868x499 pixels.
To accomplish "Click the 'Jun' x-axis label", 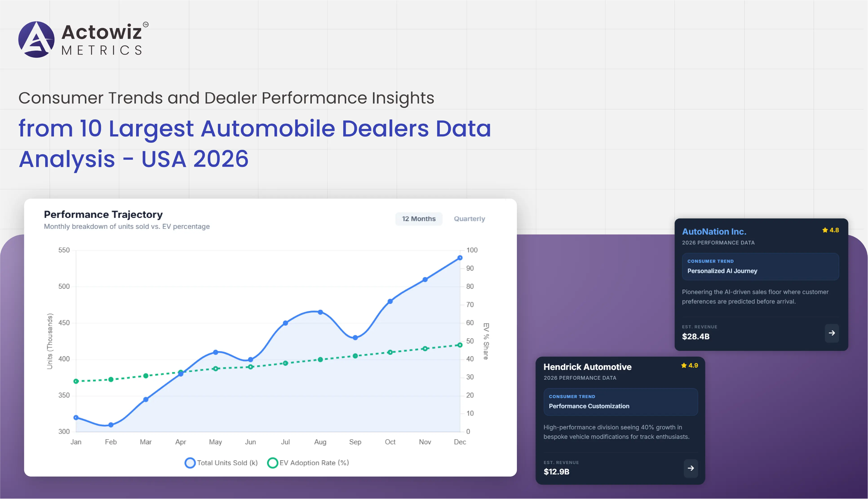I will point(250,442).
